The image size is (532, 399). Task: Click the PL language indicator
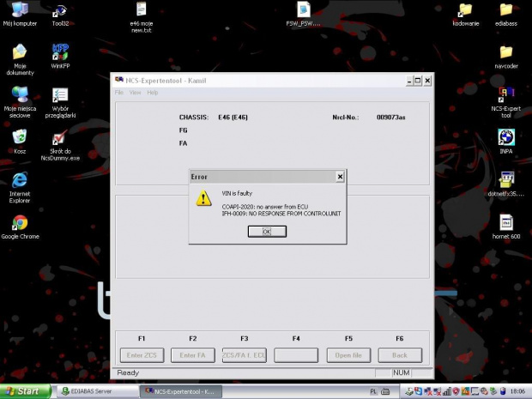point(373,391)
